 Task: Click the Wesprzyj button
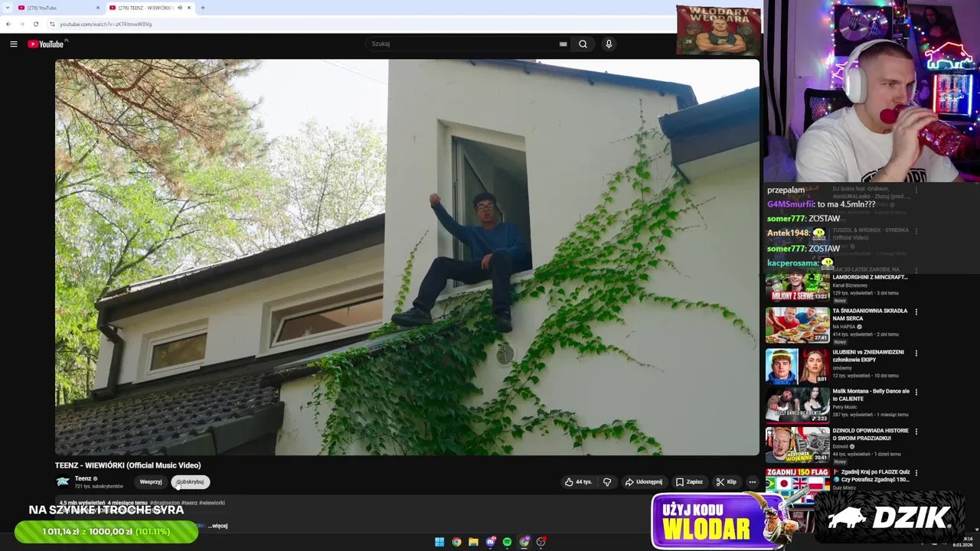151,482
